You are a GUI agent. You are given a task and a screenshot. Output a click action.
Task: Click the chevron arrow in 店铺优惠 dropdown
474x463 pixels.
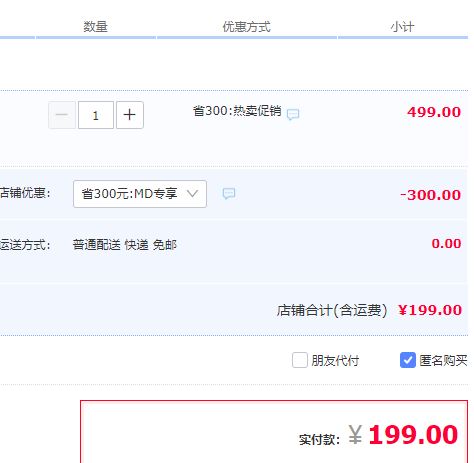(x=192, y=193)
